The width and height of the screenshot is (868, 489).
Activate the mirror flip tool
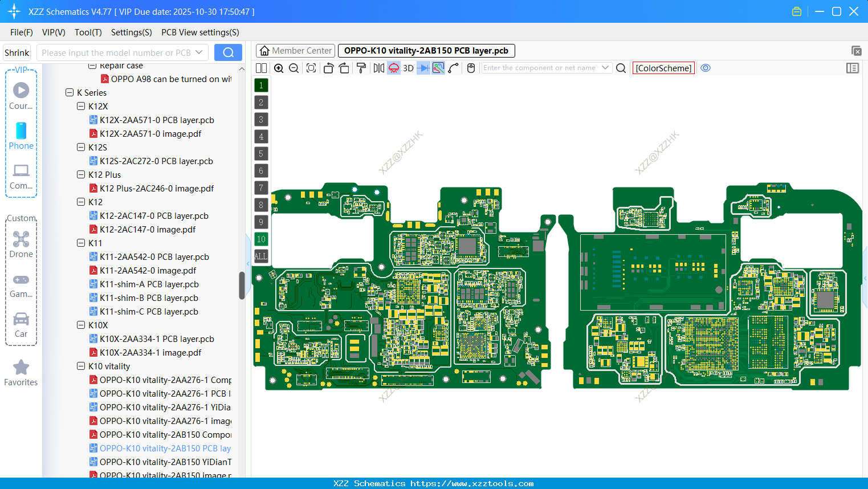(x=378, y=68)
